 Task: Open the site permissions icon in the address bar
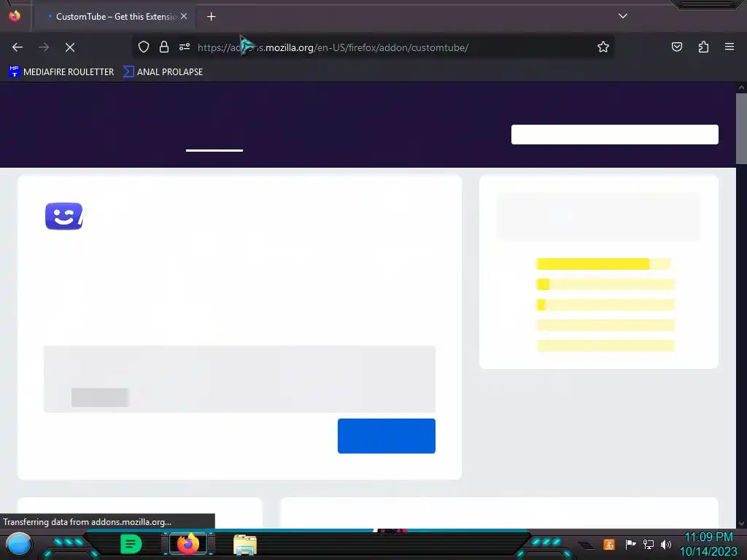click(x=185, y=47)
